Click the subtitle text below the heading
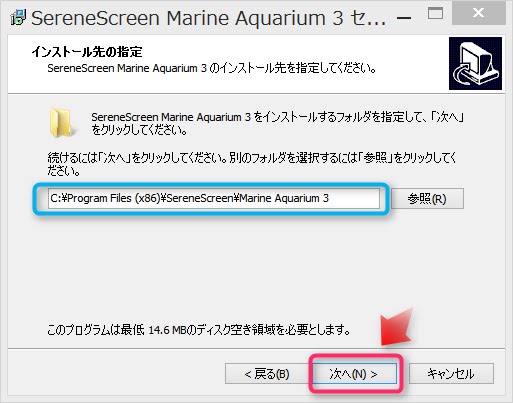The image size is (513, 403). [x=212, y=68]
